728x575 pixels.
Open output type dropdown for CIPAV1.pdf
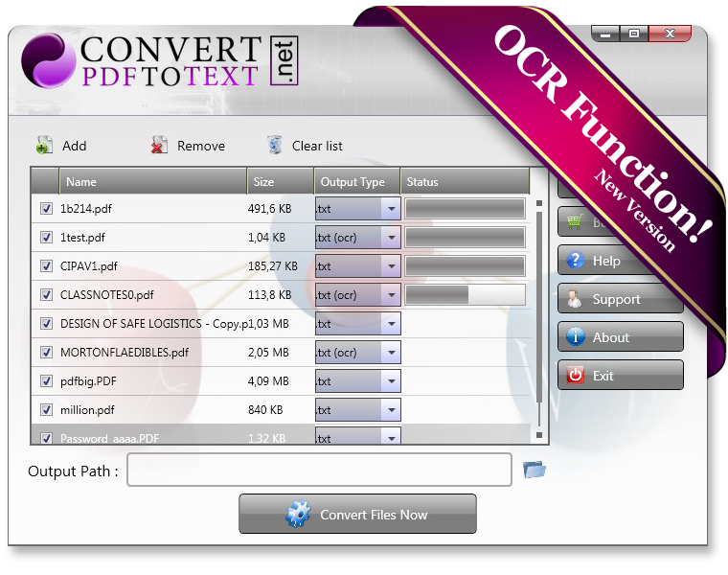click(x=392, y=266)
